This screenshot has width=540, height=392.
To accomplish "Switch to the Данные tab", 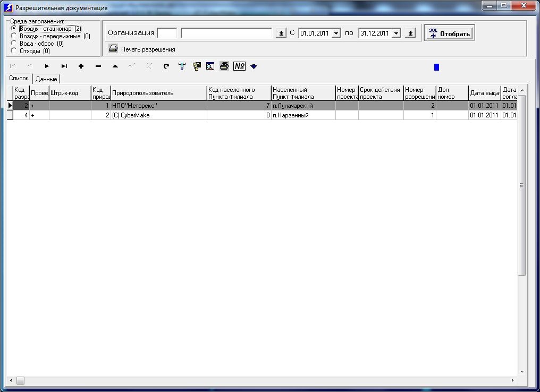I will (x=46, y=79).
